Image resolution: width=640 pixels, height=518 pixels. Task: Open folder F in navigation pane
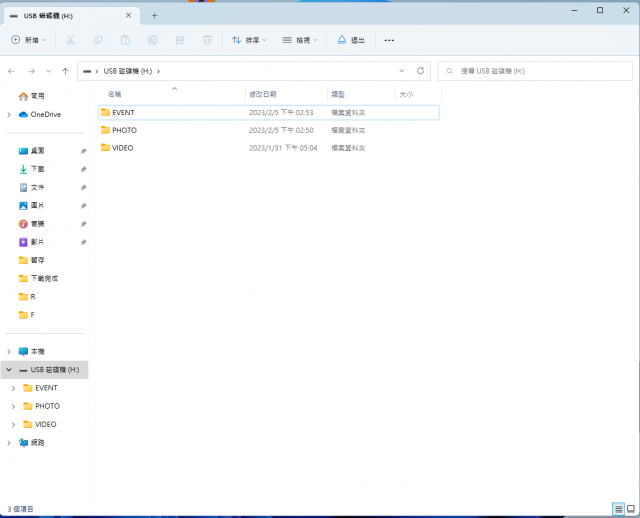[27, 315]
